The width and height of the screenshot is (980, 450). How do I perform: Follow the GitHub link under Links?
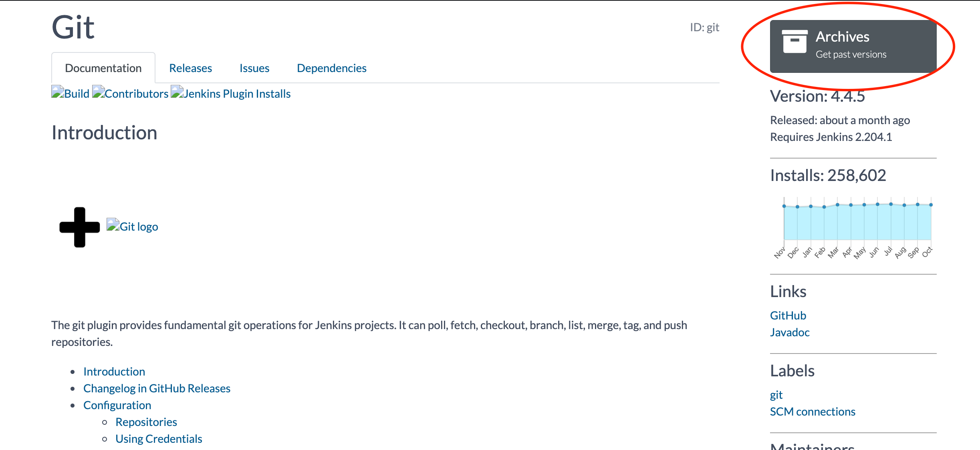pos(787,315)
